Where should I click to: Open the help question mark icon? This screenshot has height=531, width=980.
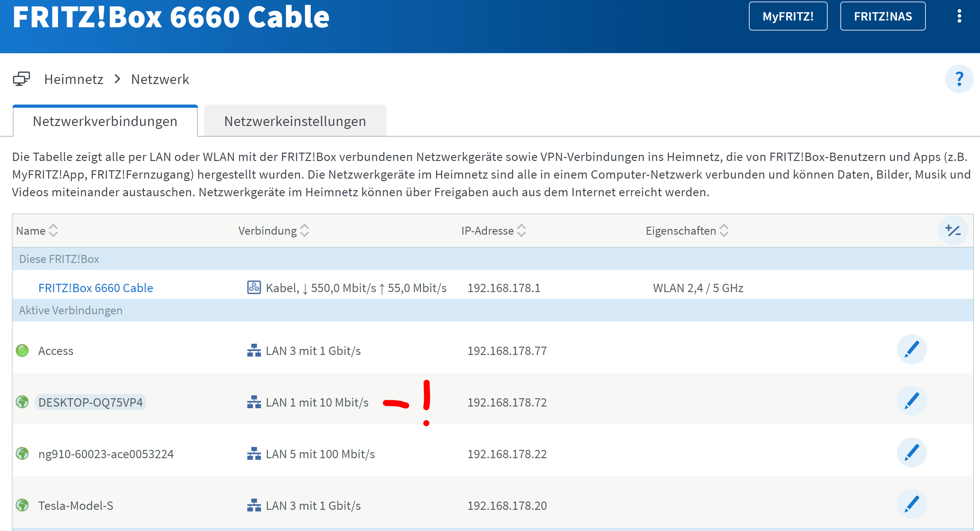[959, 79]
